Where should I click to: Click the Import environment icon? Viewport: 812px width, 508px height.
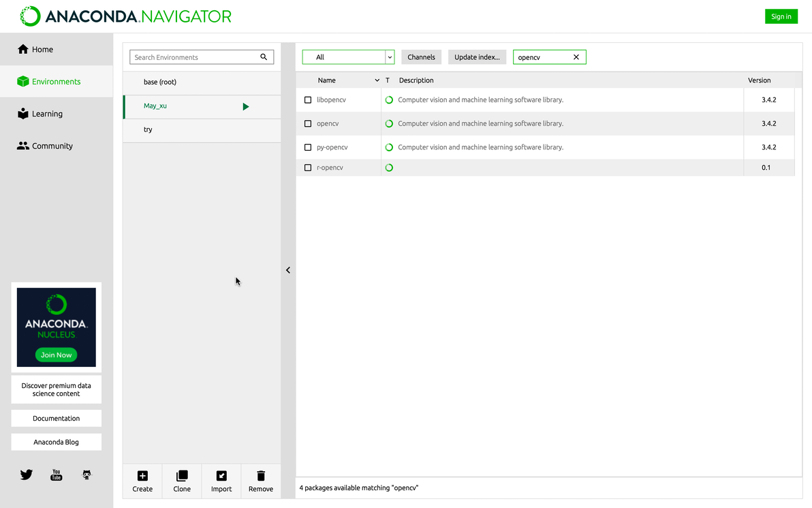click(x=221, y=476)
